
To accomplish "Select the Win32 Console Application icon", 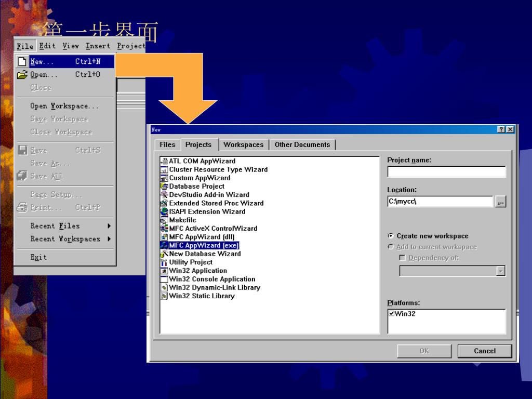I will (x=164, y=279).
